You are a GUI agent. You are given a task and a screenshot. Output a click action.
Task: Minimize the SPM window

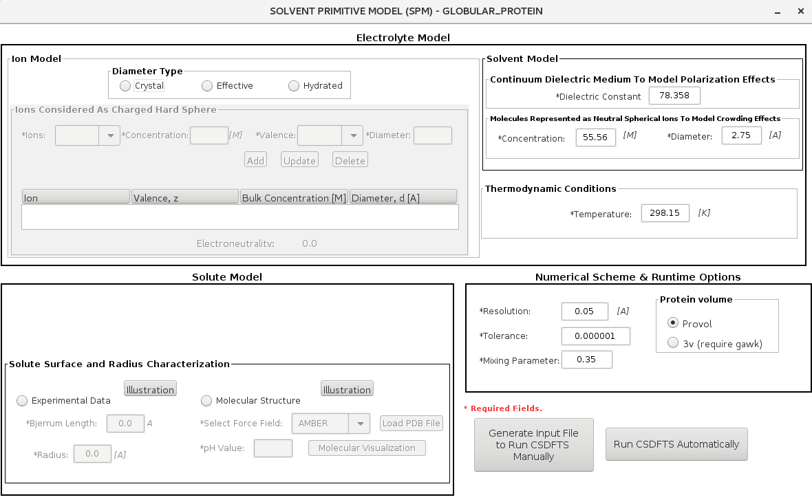click(x=778, y=12)
